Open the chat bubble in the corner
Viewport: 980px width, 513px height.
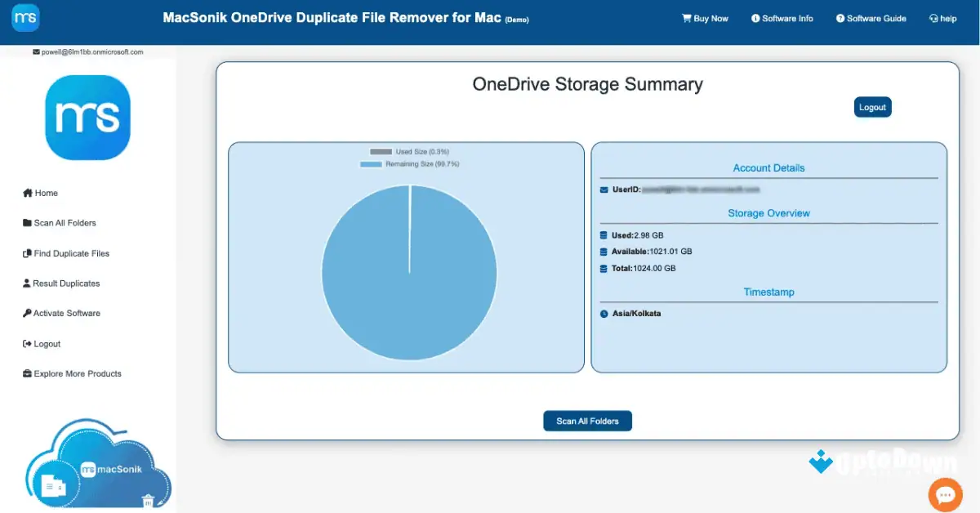pyautogui.click(x=945, y=494)
